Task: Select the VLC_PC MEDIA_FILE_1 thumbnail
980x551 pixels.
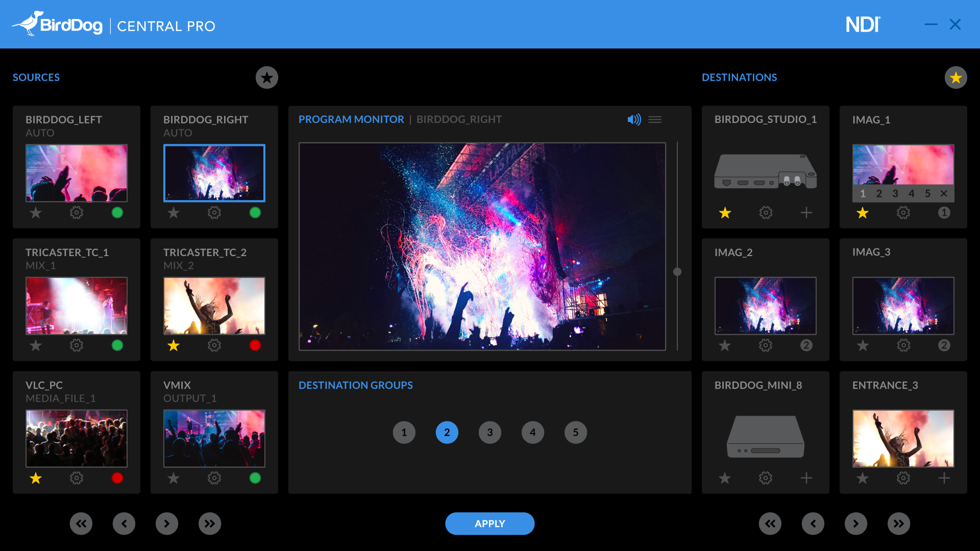Action: point(77,438)
